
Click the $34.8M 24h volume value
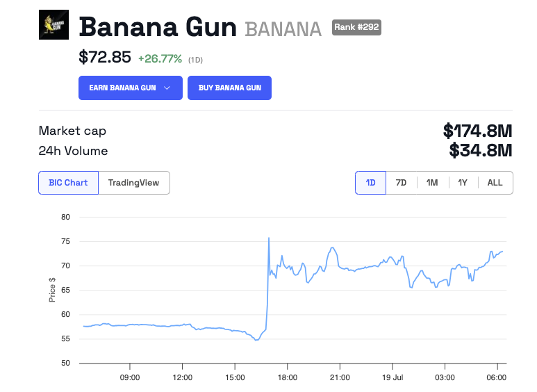[480, 151]
